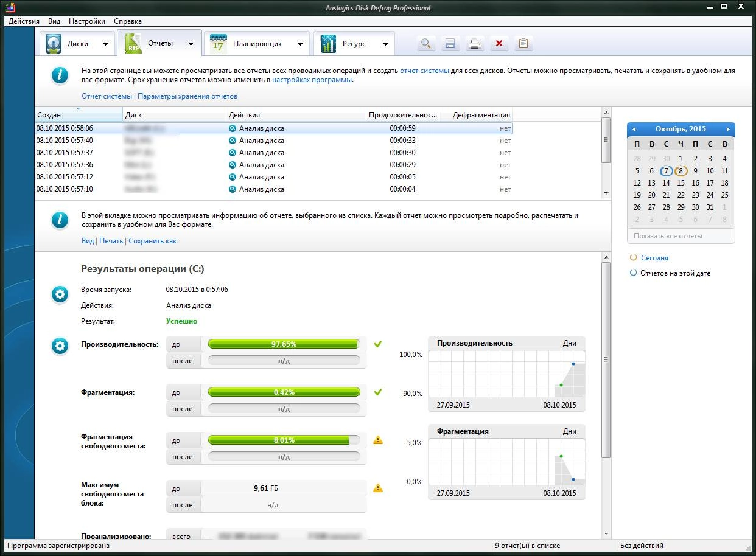Click the 0,42% fragmentation progress bar
This screenshot has width=756, height=556.
[284, 392]
